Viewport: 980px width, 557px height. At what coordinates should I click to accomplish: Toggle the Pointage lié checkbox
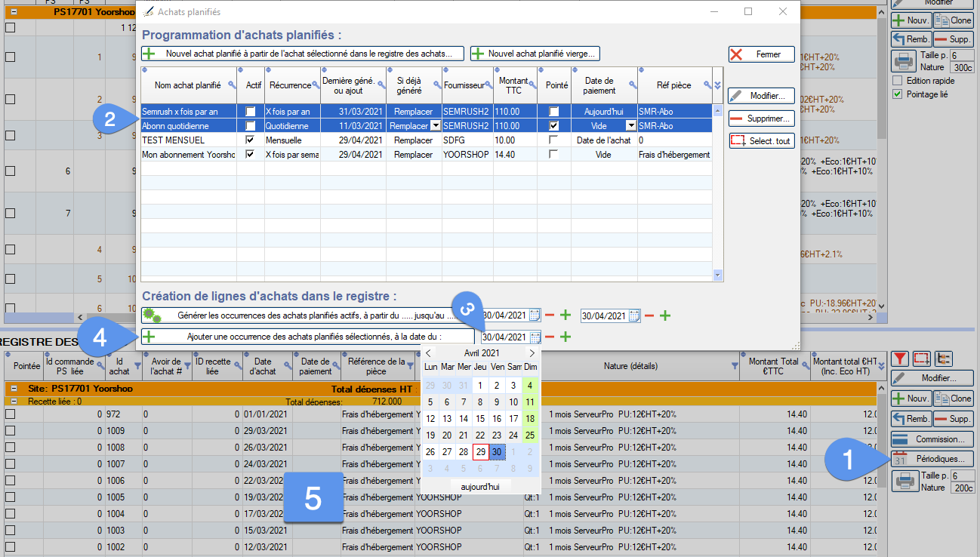click(897, 94)
